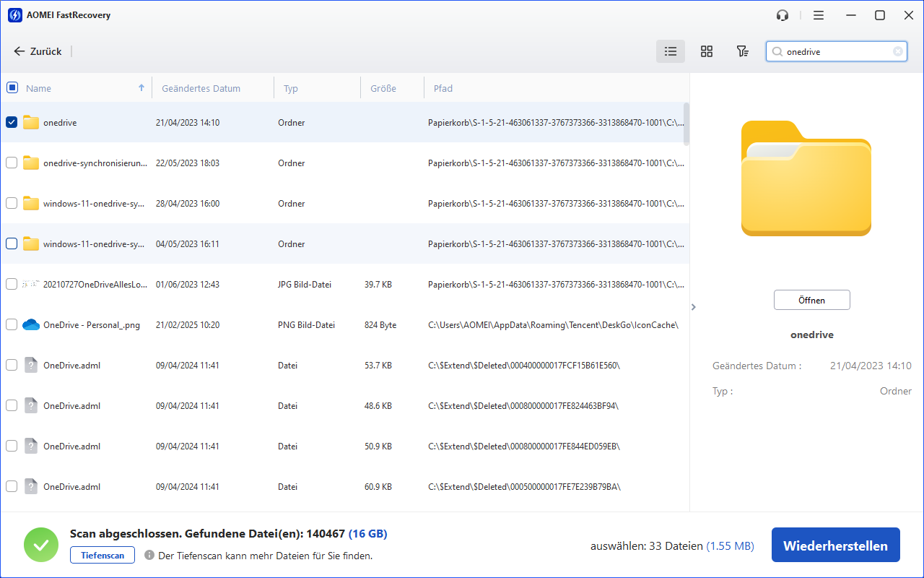Collapse the preview panel with chevron

(694, 307)
